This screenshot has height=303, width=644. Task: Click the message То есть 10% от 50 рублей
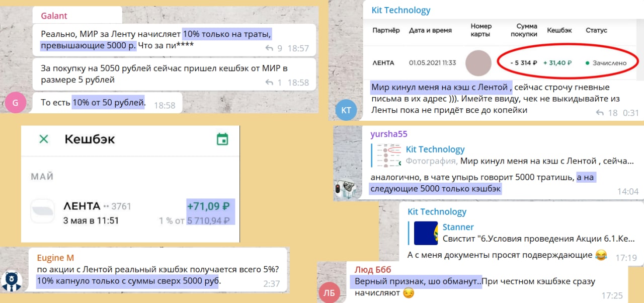click(x=108, y=103)
